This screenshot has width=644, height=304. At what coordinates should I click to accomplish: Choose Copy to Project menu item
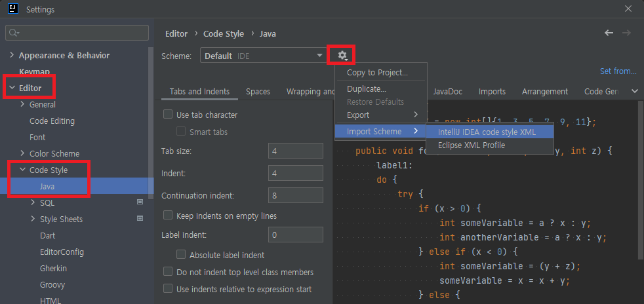(381, 73)
